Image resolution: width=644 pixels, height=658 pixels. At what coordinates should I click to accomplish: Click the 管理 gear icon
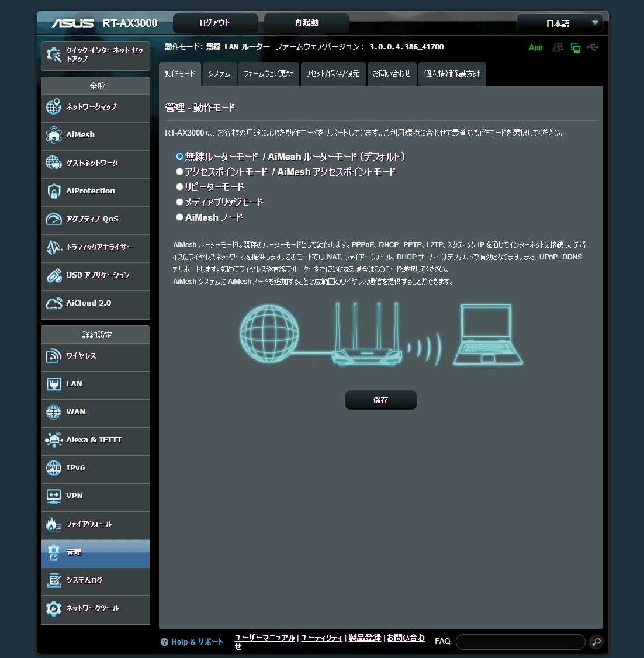(x=54, y=552)
